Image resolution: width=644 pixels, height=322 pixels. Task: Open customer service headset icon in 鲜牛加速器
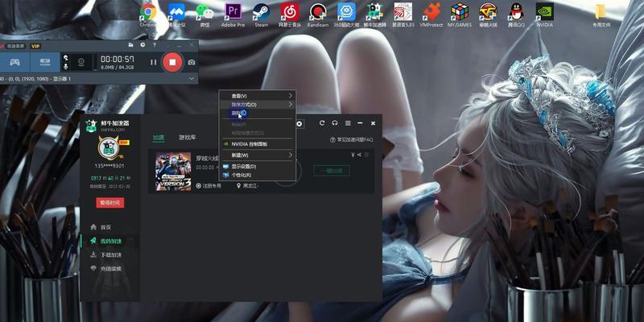(x=335, y=123)
